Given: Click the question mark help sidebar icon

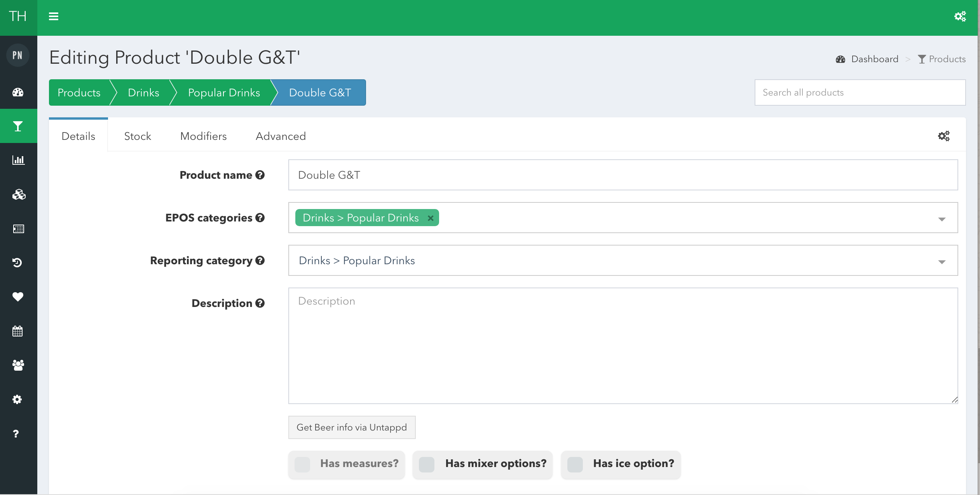Looking at the screenshot, I should 16,434.
